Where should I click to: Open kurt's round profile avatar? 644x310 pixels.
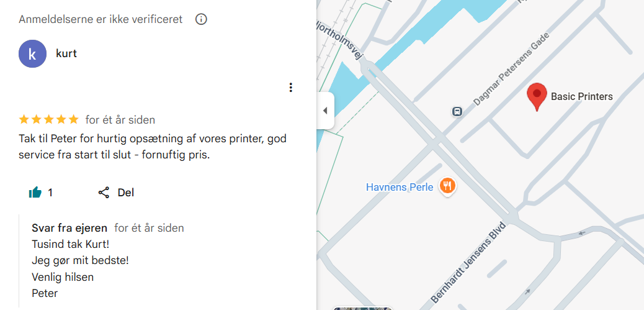[32, 54]
